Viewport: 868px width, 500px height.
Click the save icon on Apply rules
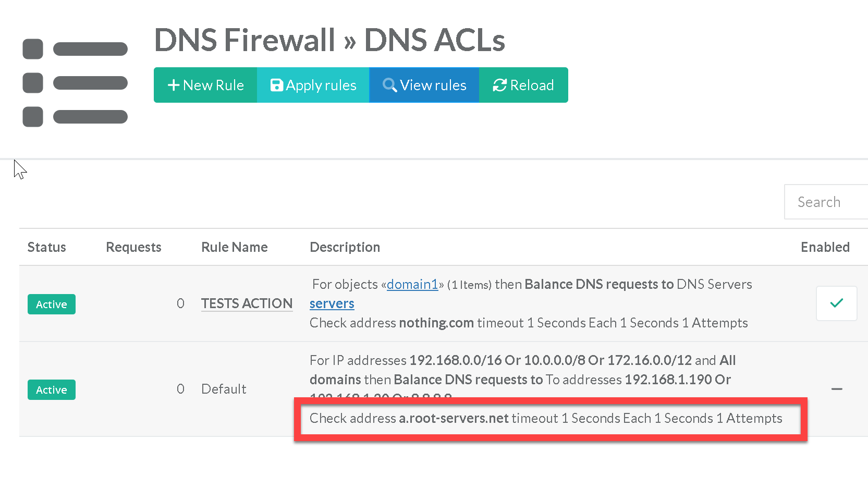tap(276, 85)
